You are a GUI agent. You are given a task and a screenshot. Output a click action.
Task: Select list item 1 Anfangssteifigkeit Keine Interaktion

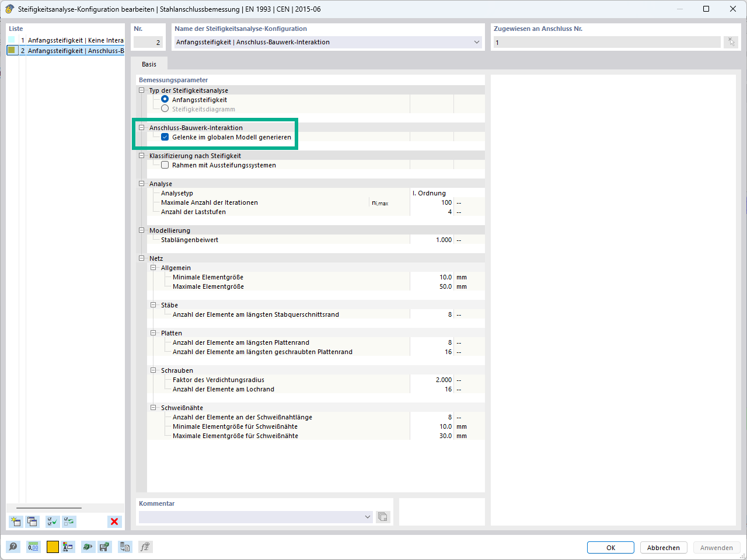(x=65, y=40)
